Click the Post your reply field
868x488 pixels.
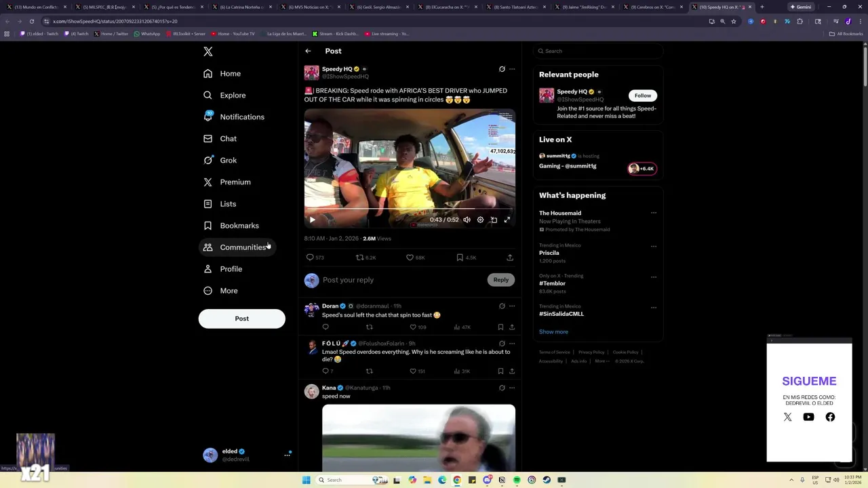pos(403,280)
